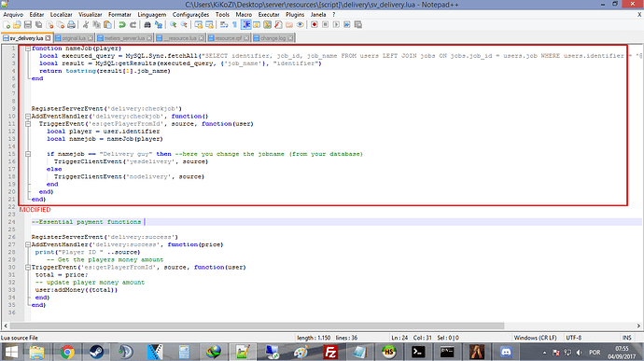This screenshot has height=361, width=644.
Task: Click the Zoom In icon
Action: click(173, 24)
